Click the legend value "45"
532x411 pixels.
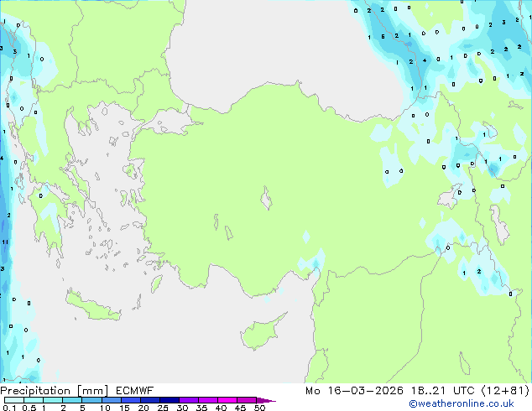[x=240, y=408]
